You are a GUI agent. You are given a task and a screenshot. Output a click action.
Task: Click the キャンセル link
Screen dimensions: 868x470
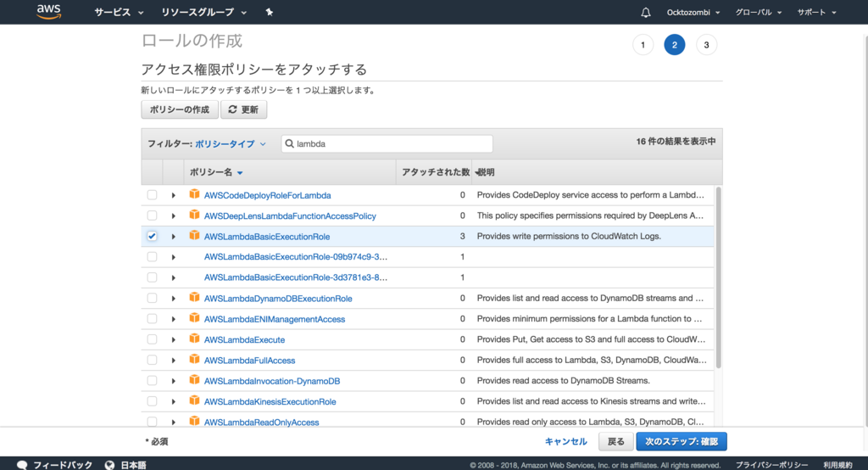pyautogui.click(x=565, y=442)
